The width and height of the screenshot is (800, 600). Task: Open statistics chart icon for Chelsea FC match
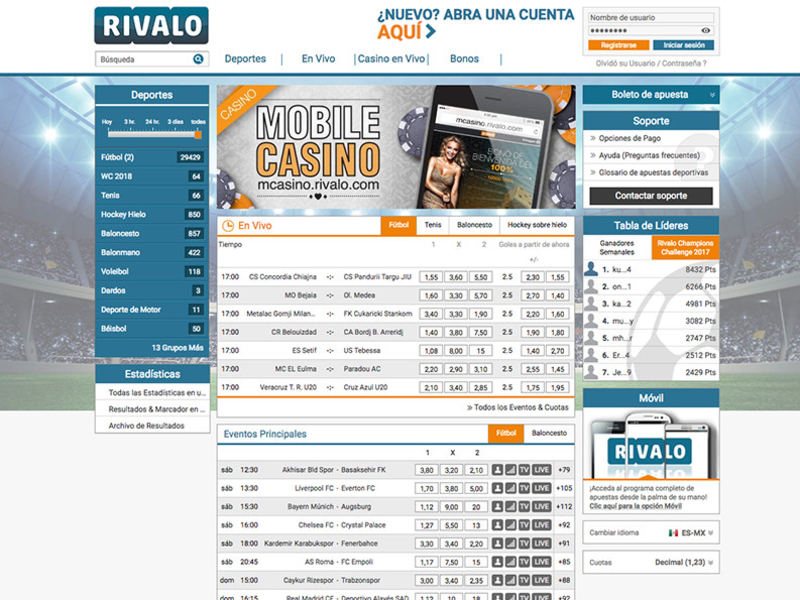[x=511, y=525]
